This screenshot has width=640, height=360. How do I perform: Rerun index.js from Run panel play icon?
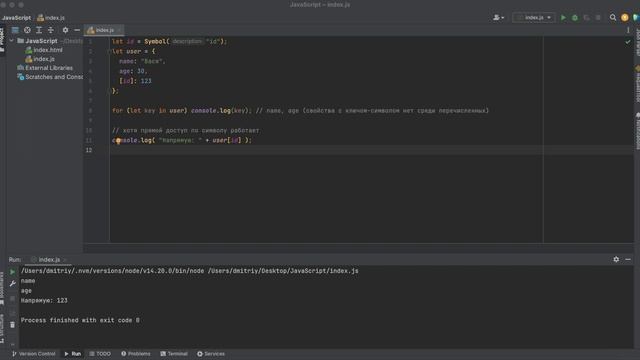click(x=12, y=272)
